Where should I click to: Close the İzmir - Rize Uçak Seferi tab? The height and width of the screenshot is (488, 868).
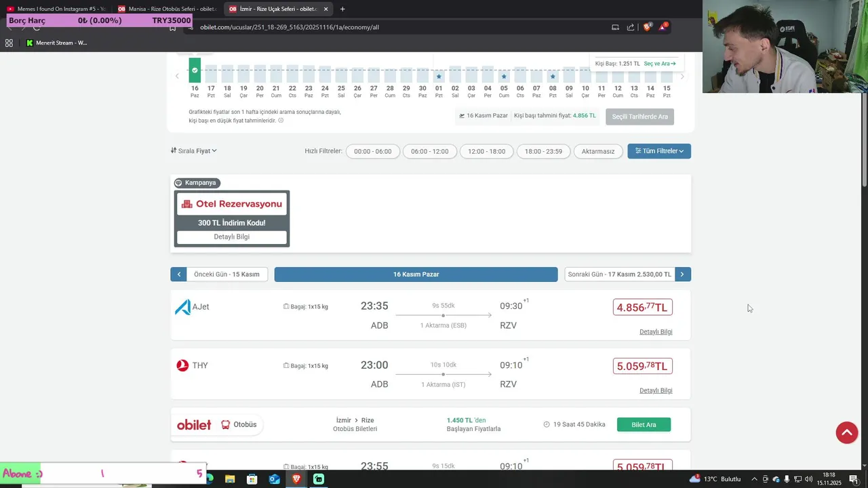point(326,9)
